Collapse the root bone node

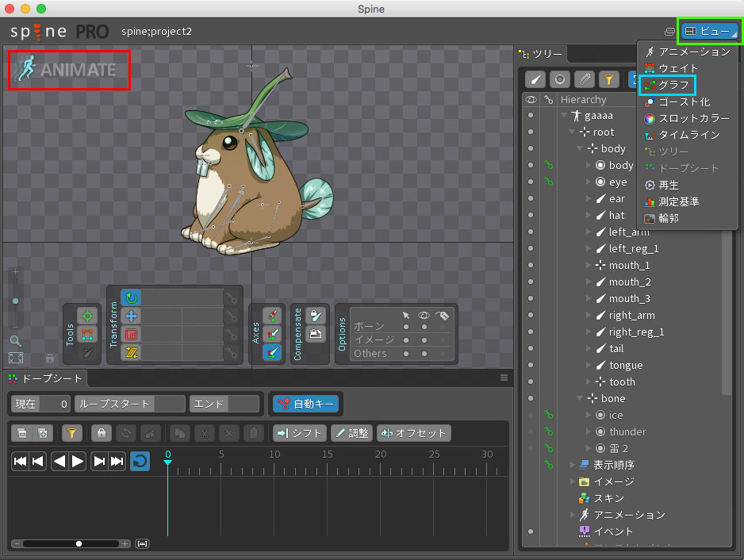[572, 132]
